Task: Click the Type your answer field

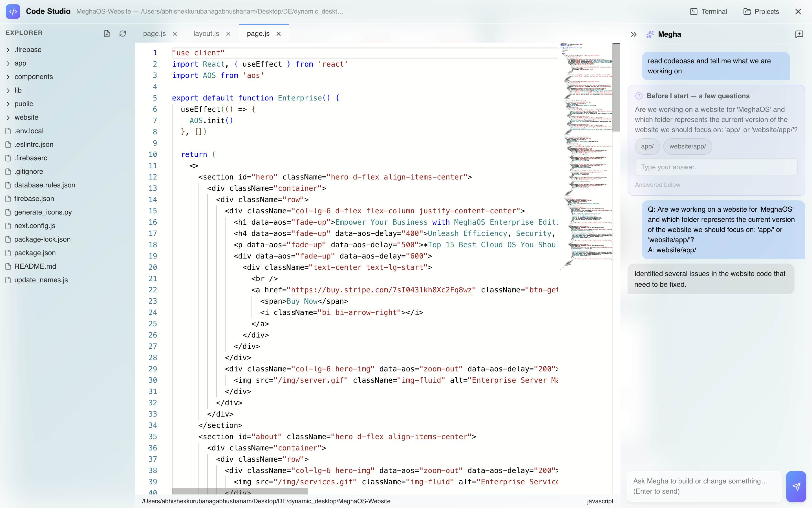Action: tap(716, 167)
